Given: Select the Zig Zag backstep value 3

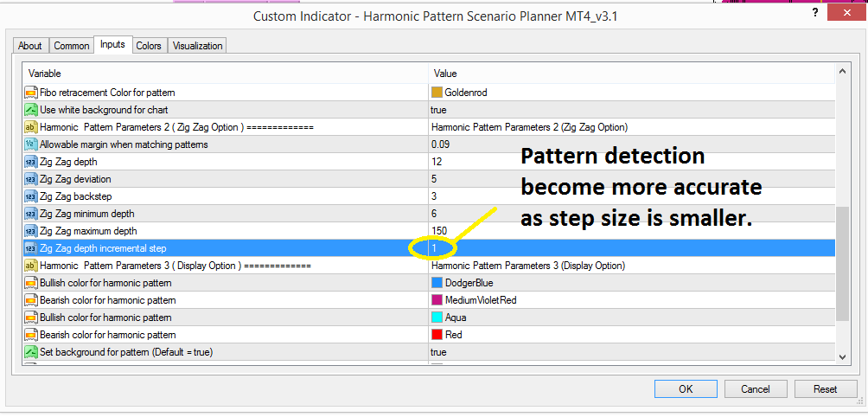Looking at the screenshot, I should (x=434, y=196).
